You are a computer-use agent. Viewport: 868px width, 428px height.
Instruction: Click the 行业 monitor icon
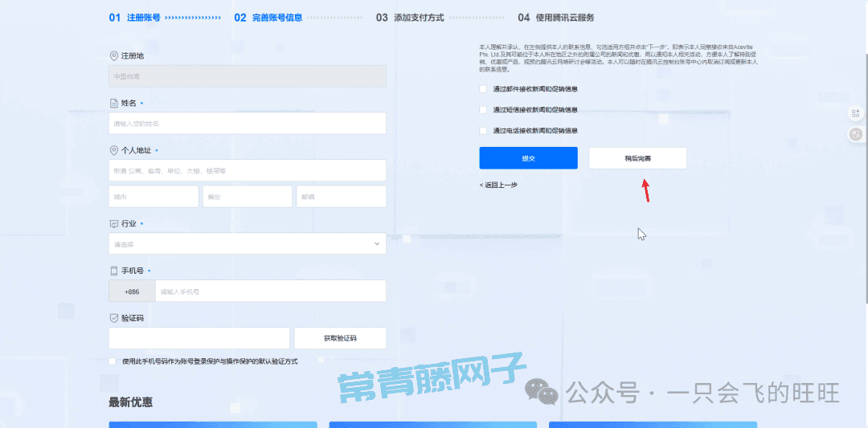pyautogui.click(x=114, y=223)
